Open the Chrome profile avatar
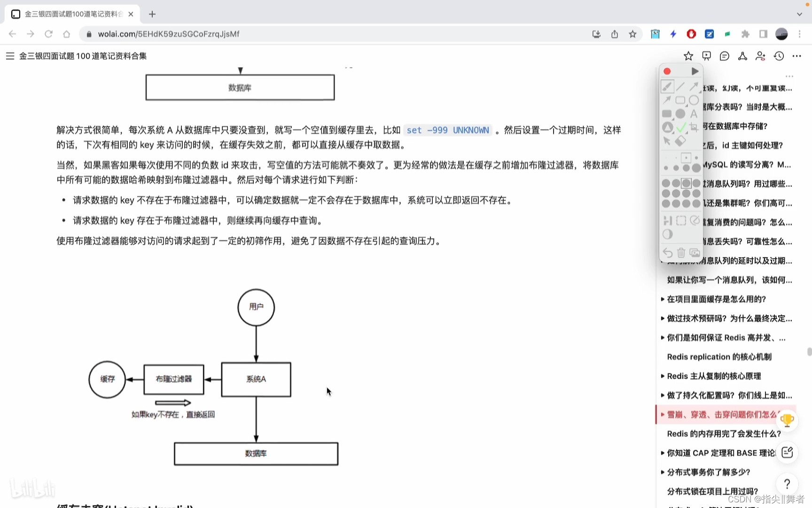The height and width of the screenshot is (508, 812). tap(781, 34)
